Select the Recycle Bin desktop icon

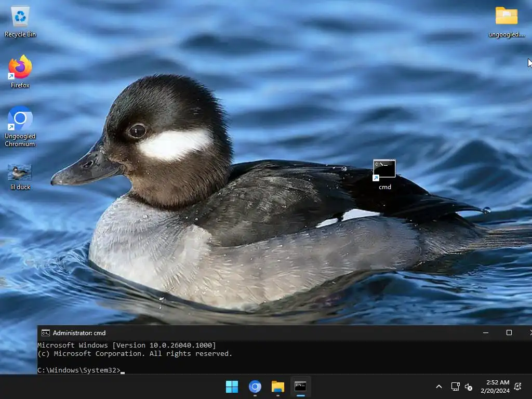tap(20, 22)
